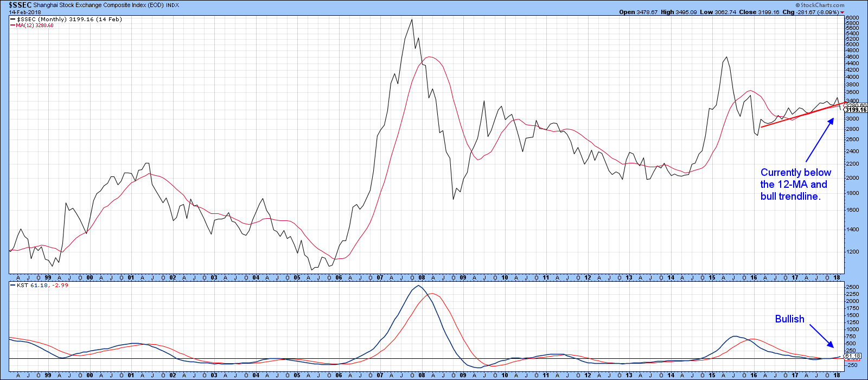Click the red down-triangle beside the Chg value
The width and height of the screenshot is (868, 380).
(842, 12)
